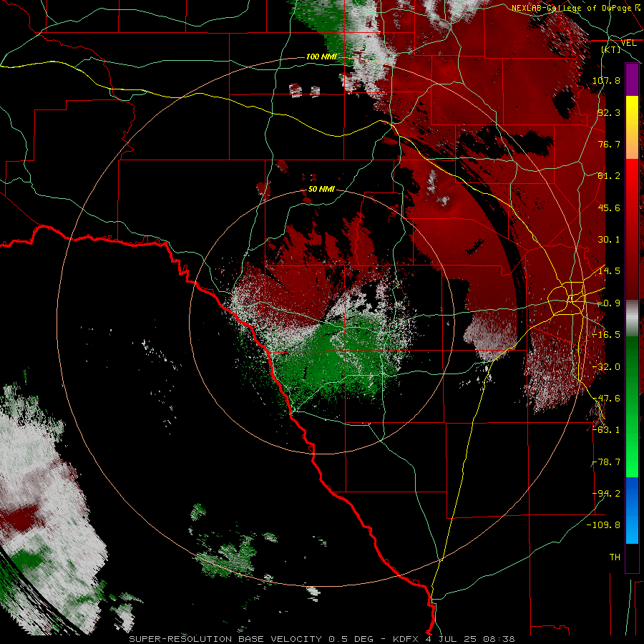Pick the -109.8 scale value
The width and height of the screenshot is (644, 644).
(603, 525)
